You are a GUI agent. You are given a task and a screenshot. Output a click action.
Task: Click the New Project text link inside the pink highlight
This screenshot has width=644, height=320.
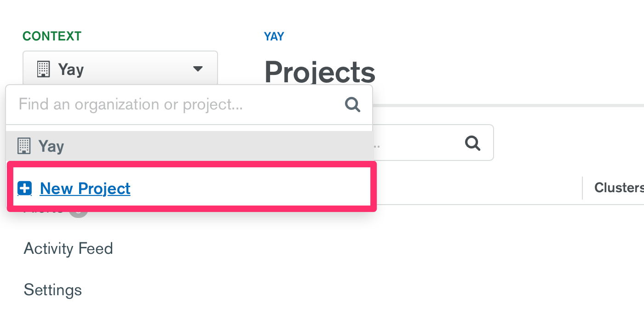[85, 188]
